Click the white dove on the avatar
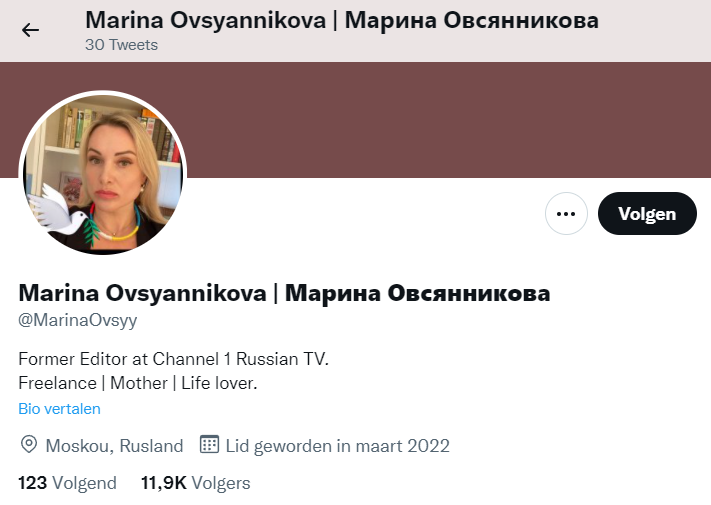711x505 pixels. (58, 214)
